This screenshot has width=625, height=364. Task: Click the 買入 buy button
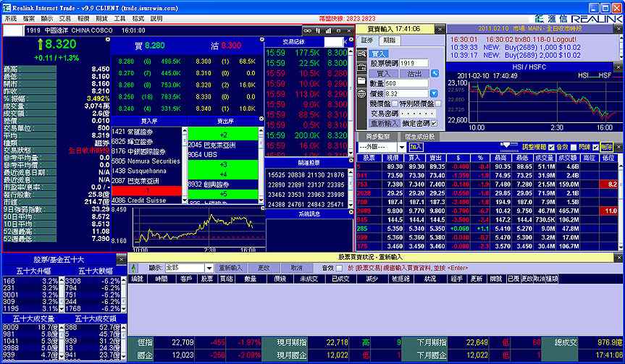coord(383,74)
